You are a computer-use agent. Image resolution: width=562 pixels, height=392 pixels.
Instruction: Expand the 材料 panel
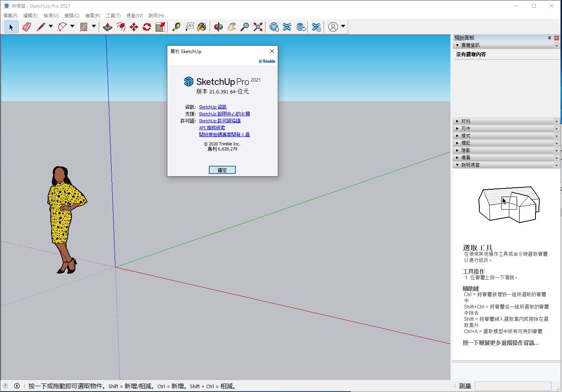click(x=457, y=121)
